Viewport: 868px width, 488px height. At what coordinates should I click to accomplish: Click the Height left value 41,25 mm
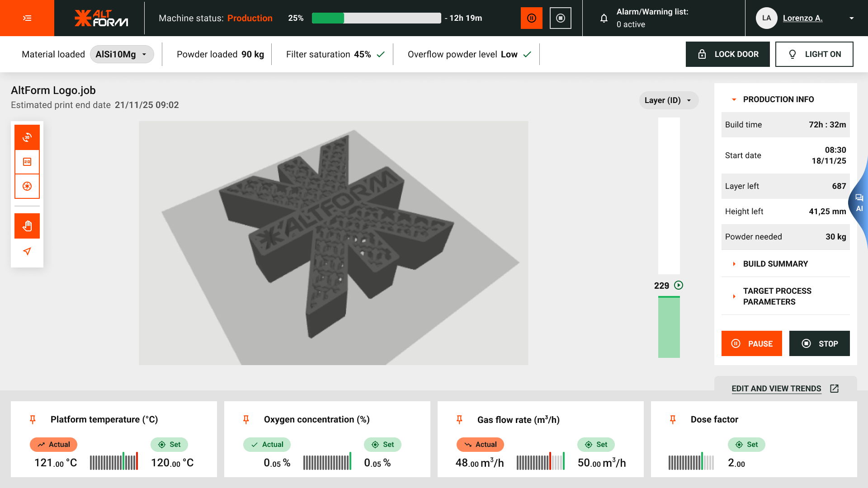(827, 211)
